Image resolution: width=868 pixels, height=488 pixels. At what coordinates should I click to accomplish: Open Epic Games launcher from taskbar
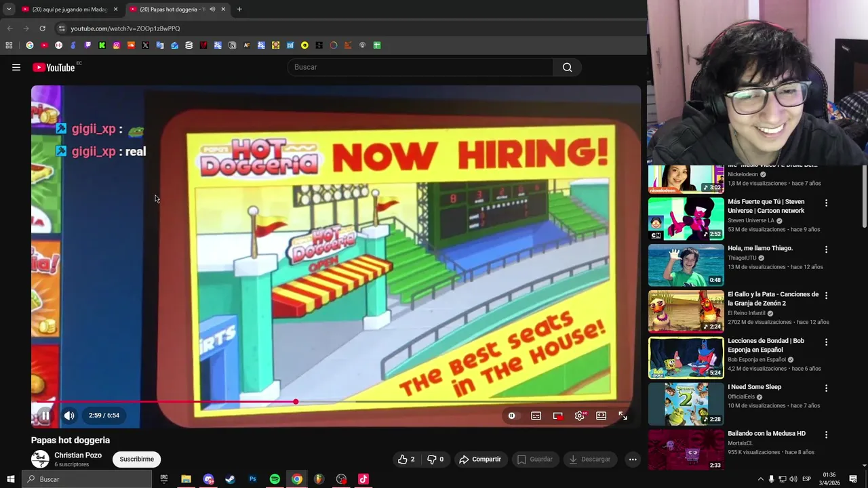pos(163,479)
